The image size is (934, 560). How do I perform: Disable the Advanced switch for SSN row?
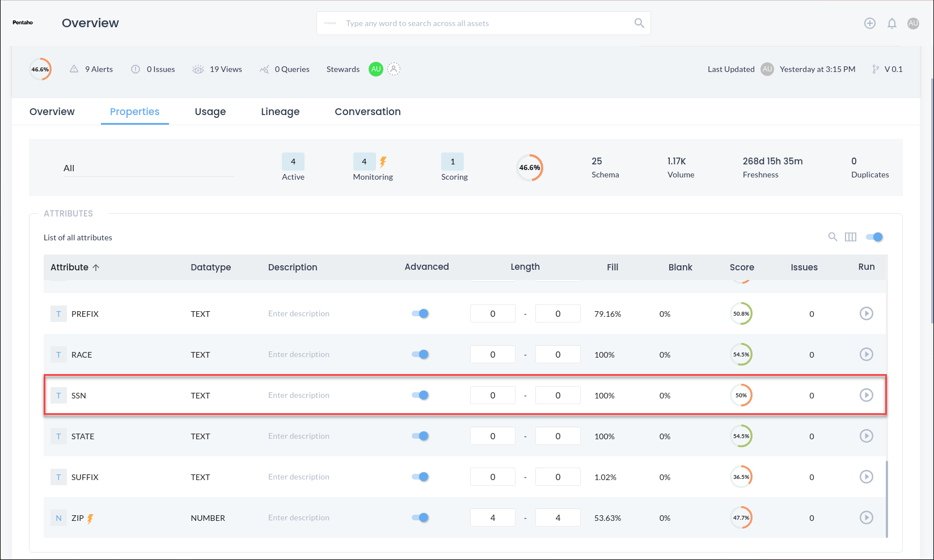(x=420, y=395)
